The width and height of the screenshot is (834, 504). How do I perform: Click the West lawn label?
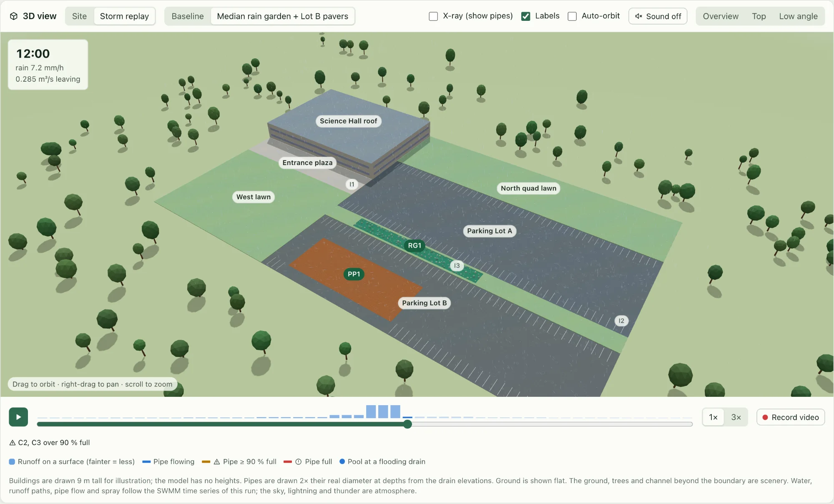coord(253,197)
